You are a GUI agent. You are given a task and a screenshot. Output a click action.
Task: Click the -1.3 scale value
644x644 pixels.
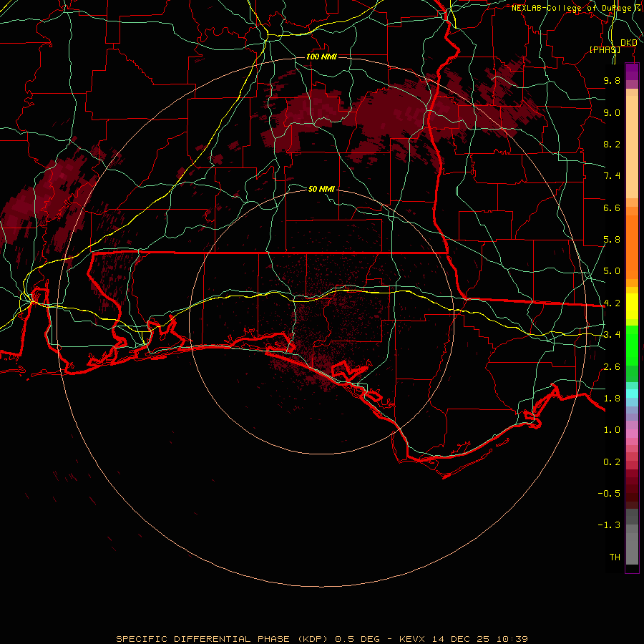pos(609,525)
